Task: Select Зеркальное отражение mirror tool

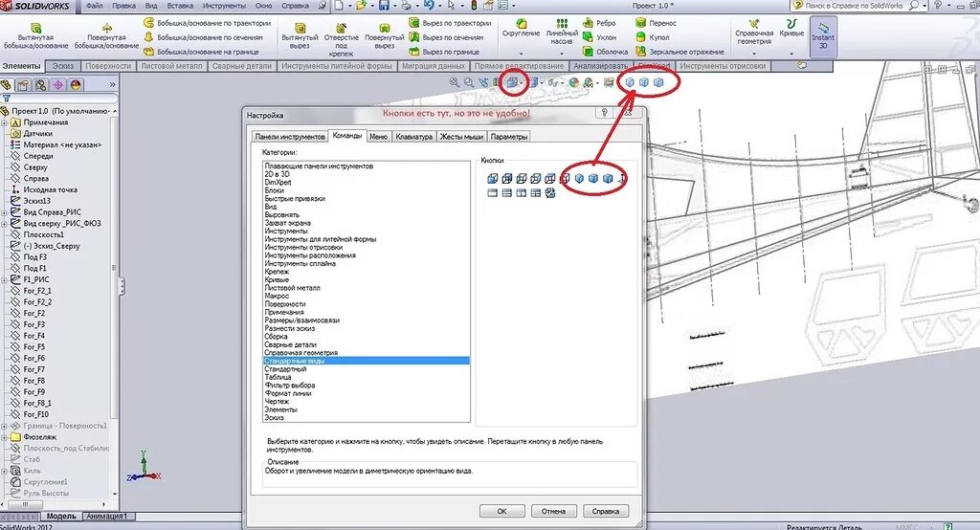Action: [679, 52]
